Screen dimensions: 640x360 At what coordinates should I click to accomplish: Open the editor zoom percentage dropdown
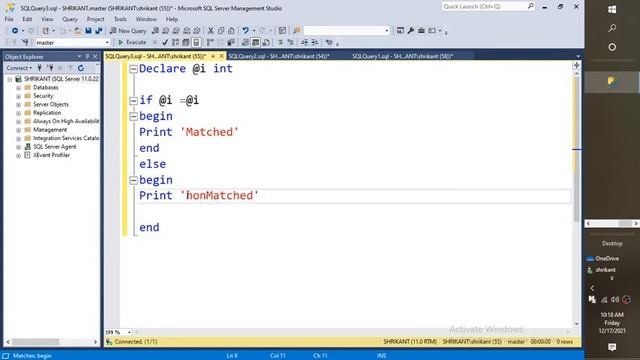(x=129, y=332)
